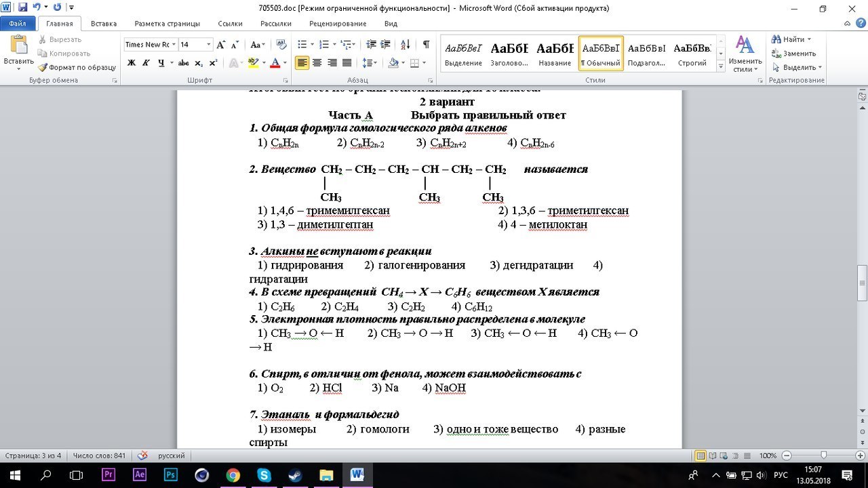The image size is (868, 488).
Task: Apply subscript formatting
Action: (x=199, y=63)
